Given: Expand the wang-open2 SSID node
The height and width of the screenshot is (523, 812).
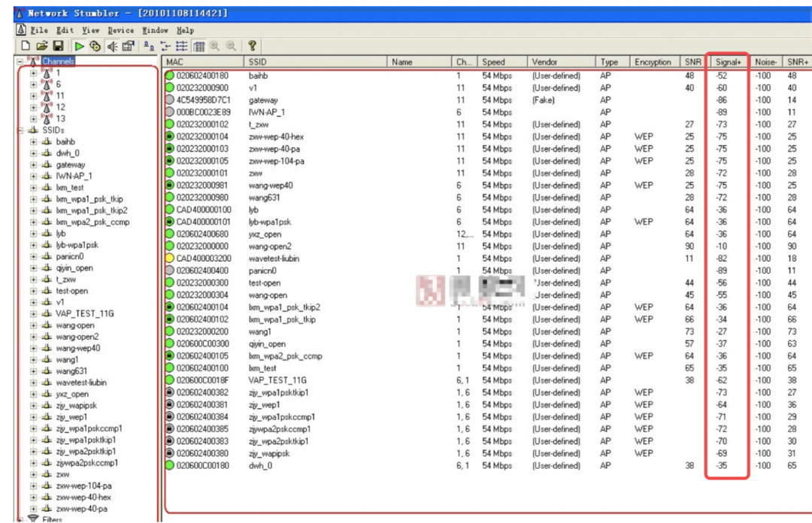Looking at the screenshot, I should [x=34, y=337].
